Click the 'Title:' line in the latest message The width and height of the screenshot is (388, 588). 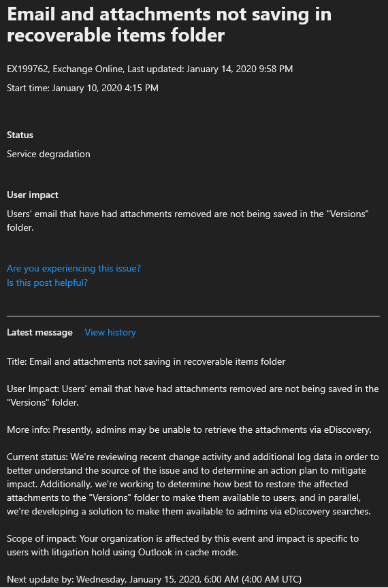coord(146,362)
